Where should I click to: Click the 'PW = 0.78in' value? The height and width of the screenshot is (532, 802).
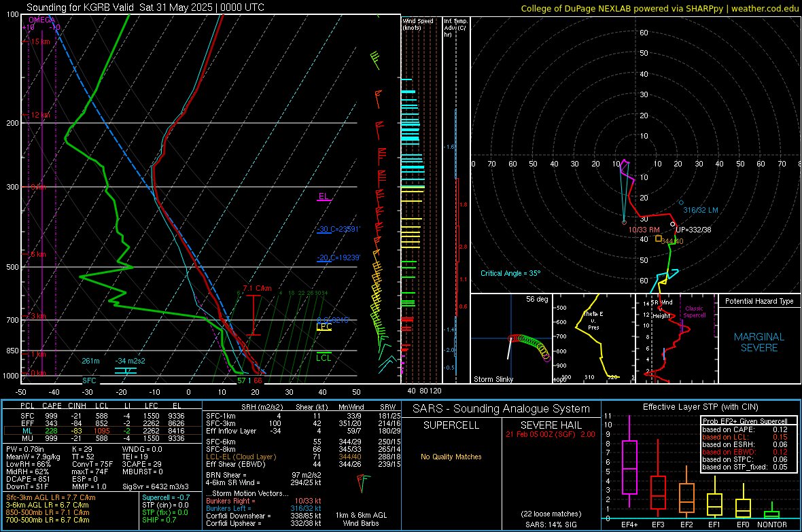pos(25,449)
